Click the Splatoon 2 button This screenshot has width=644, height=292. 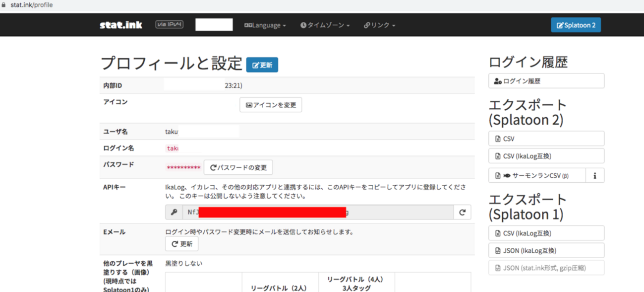(576, 25)
